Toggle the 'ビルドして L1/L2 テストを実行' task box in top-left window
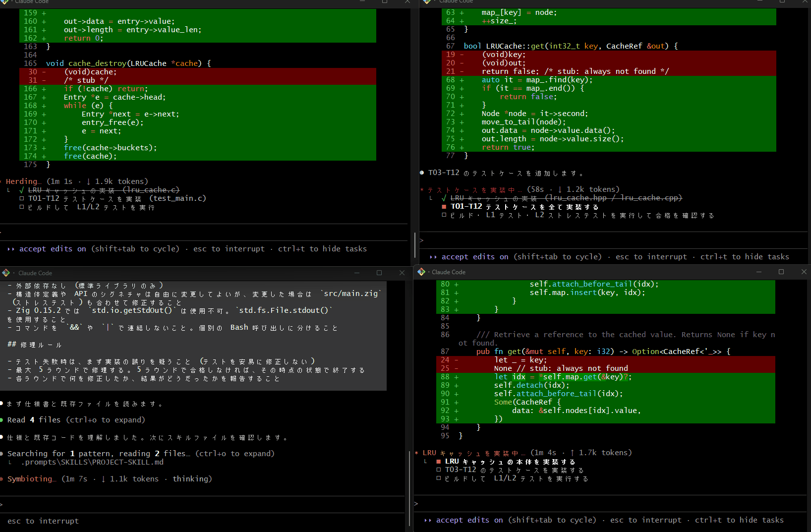The image size is (811, 532). pos(22,207)
